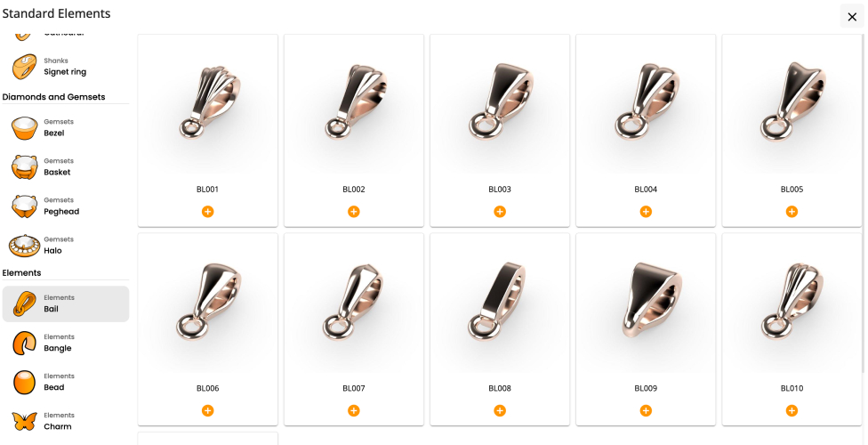Open the Bangle elements category
The image size is (868, 445).
click(x=66, y=343)
